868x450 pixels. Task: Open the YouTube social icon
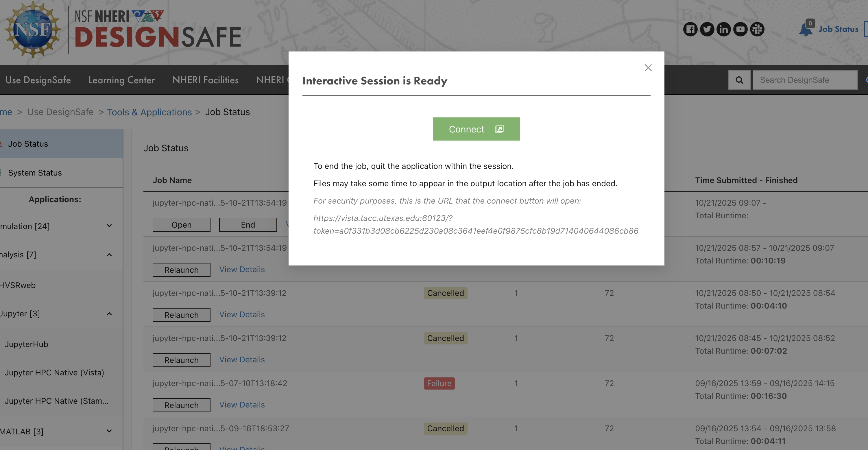740,29
